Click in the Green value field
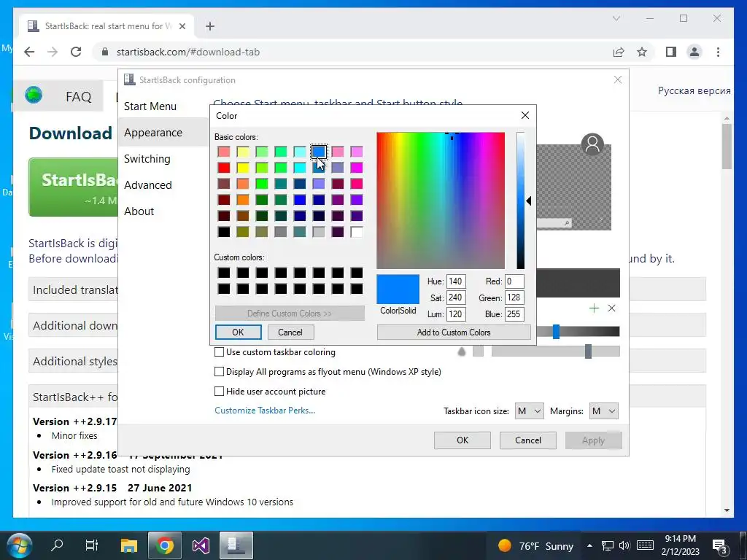 [514, 297]
